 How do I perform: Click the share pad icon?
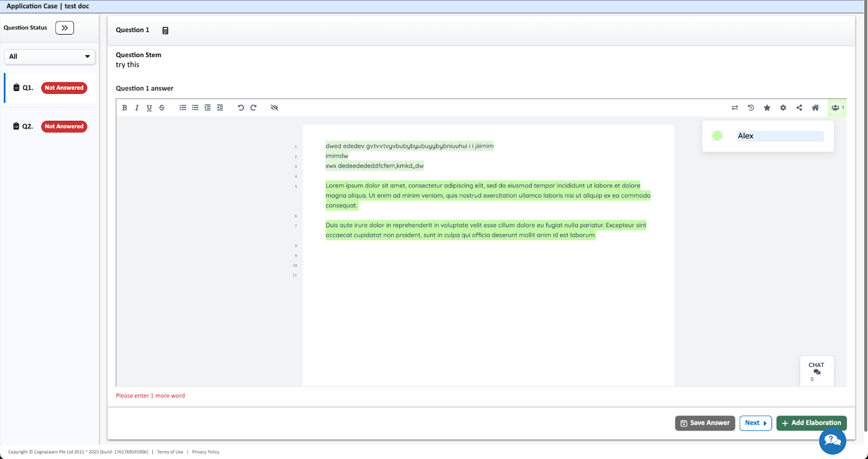(799, 108)
